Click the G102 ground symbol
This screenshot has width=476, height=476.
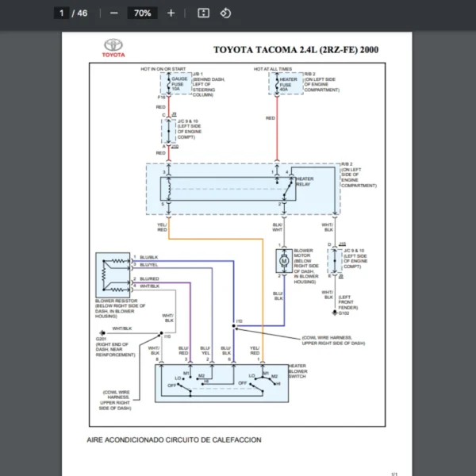pyautogui.click(x=334, y=313)
